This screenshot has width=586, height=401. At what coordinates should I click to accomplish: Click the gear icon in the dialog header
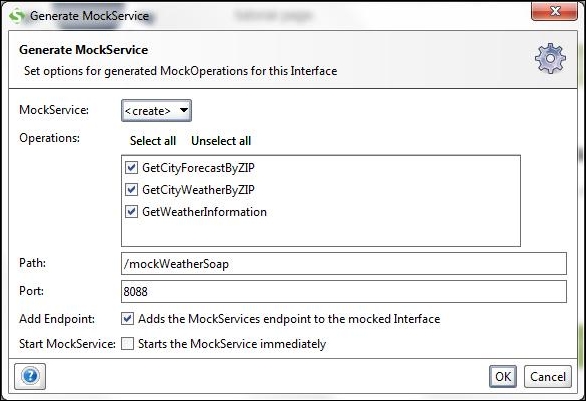point(550,58)
